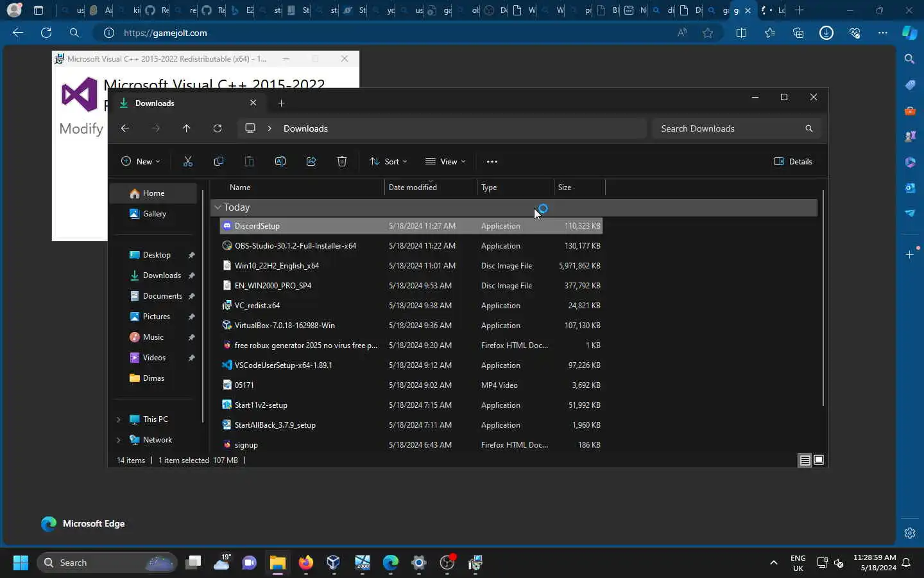The image size is (924, 578).
Task: Open Firefox from the taskbar
Action: tap(306, 563)
